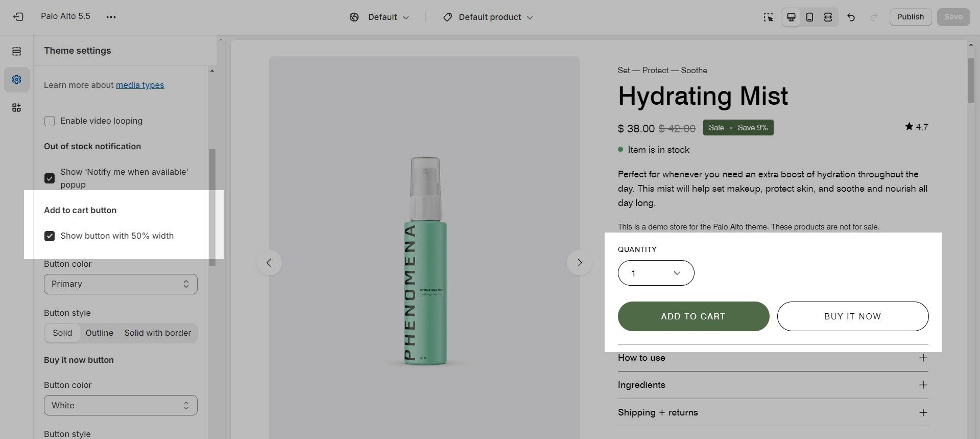This screenshot has width=980, height=439.
Task: Enable video looping checkbox
Action: pyautogui.click(x=50, y=121)
